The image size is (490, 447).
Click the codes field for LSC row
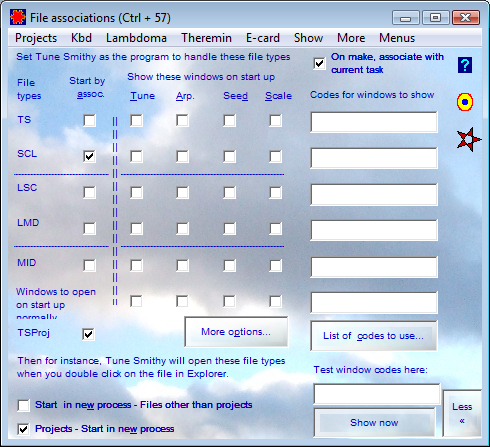click(x=374, y=194)
